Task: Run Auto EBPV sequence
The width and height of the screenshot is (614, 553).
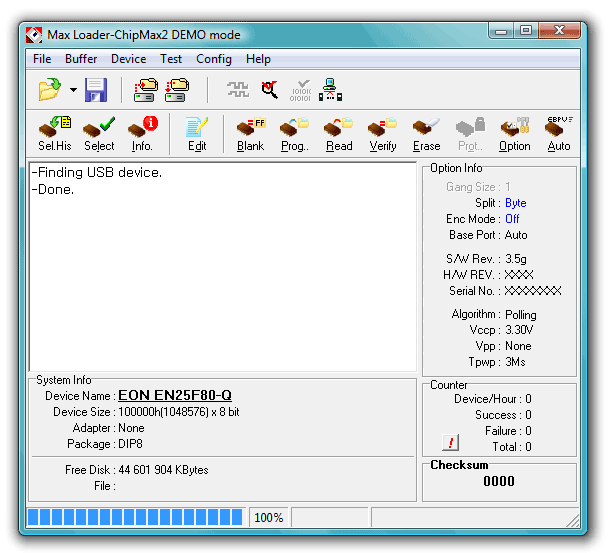Action: click(x=559, y=134)
